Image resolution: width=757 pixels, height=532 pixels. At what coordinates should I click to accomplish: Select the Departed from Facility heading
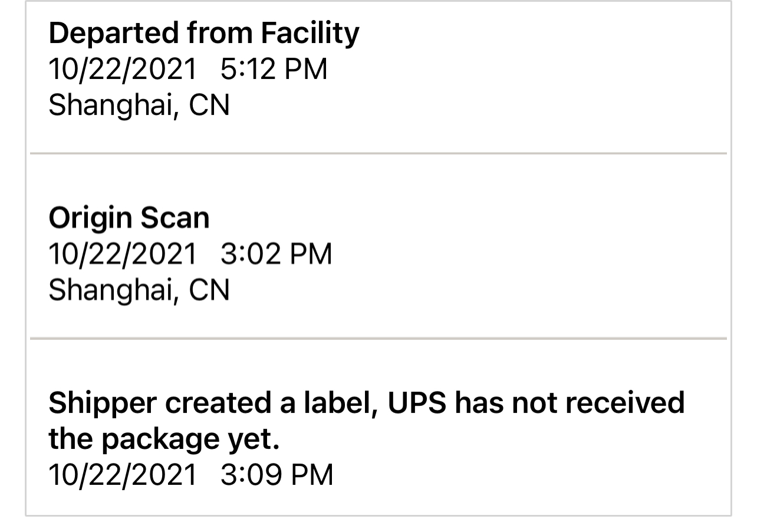click(x=203, y=34)
